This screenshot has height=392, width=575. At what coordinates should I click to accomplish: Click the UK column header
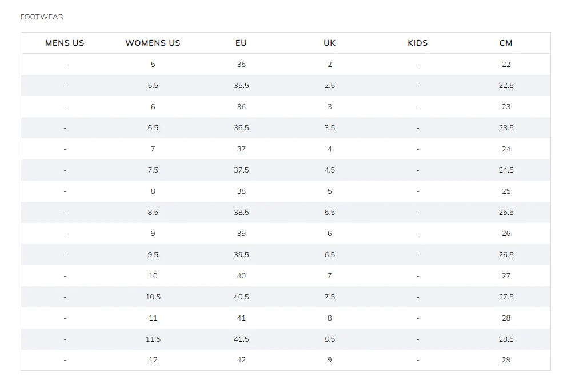[x=329, y=43]
